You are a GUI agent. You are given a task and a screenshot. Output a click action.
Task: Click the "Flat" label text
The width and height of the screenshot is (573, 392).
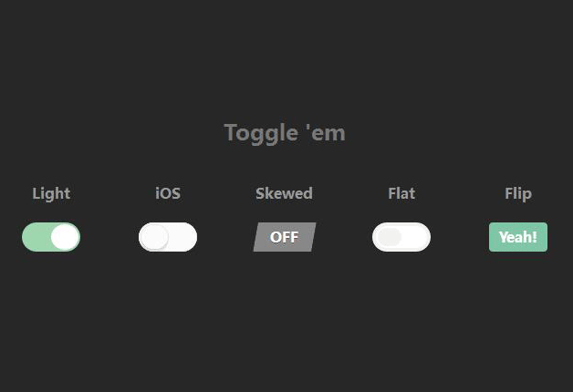point(401,193)
